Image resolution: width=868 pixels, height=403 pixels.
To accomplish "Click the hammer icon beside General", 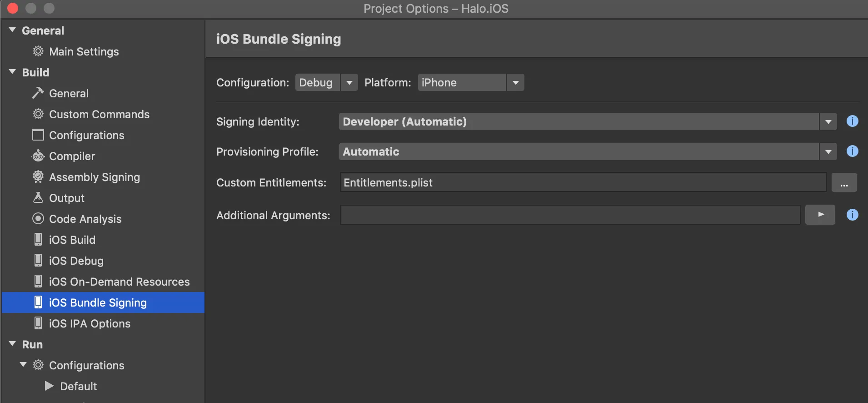I will click(38, 93).
